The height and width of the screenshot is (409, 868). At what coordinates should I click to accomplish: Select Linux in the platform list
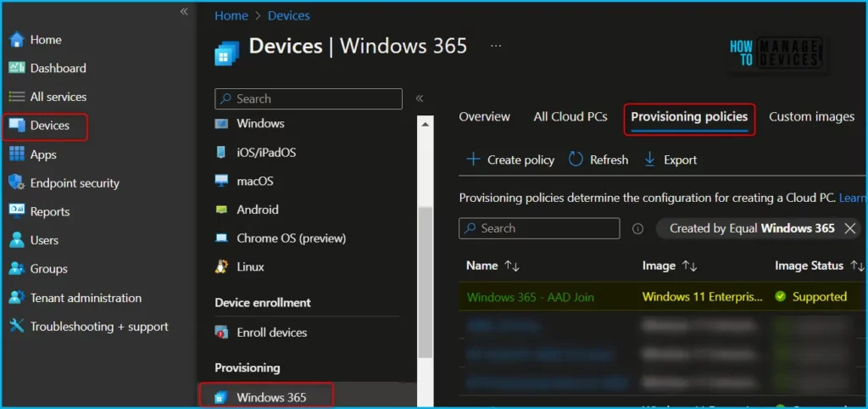pos(250,266)
